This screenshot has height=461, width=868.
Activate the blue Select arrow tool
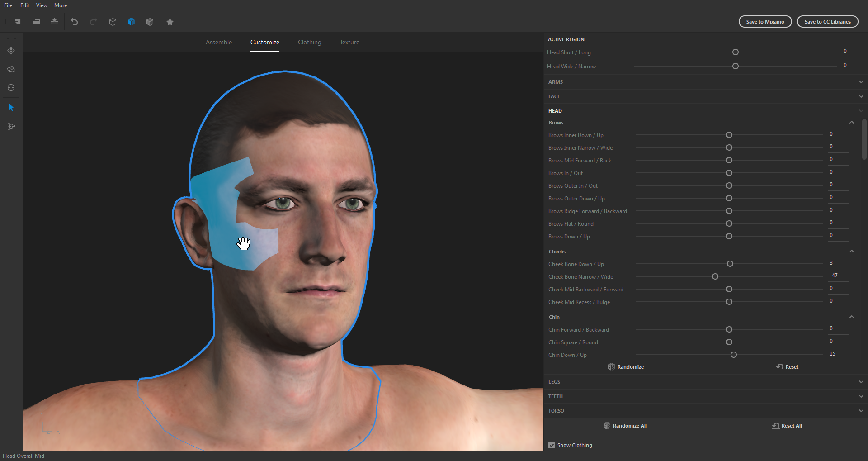(11, 107)
